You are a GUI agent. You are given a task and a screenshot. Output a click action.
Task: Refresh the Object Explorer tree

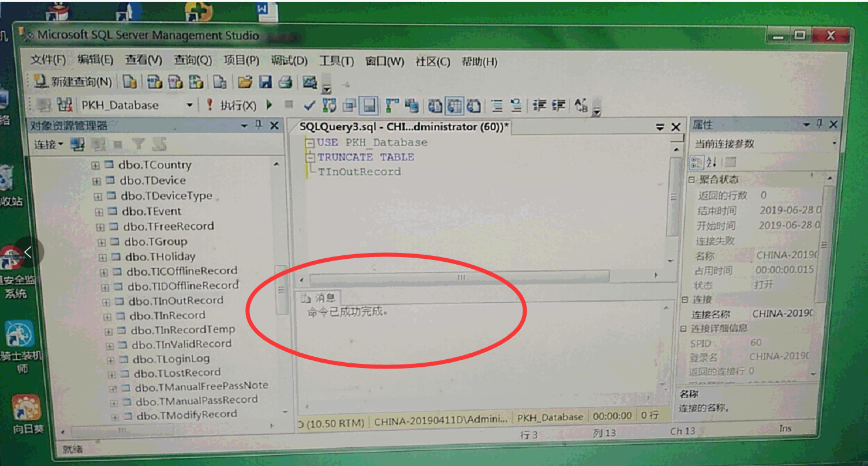pos(159,144)
